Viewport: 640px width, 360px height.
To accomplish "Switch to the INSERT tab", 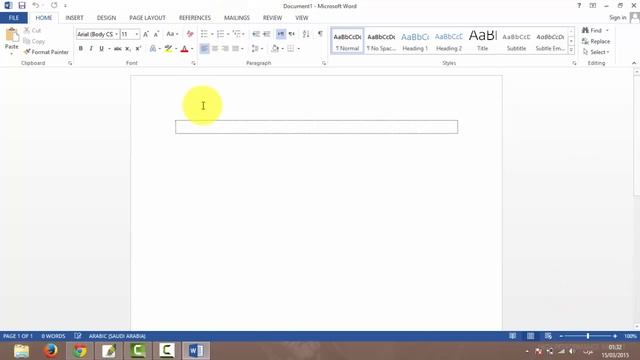I will click(x=74, y=18).
